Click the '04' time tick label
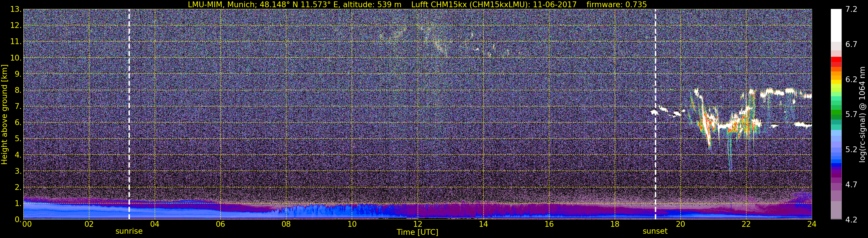 click(x=155, y=224)
